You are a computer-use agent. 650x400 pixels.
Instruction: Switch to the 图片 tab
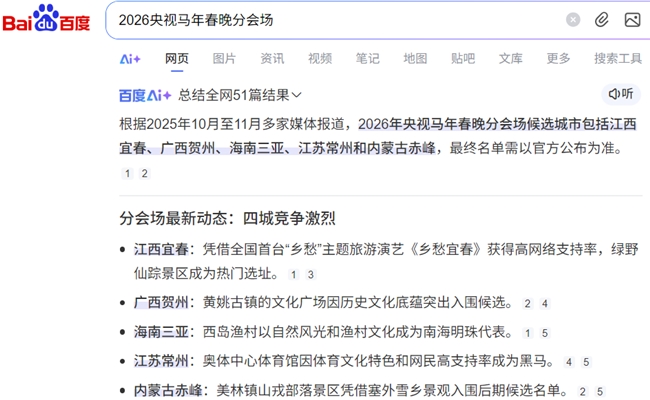click(x=225, y=59)
